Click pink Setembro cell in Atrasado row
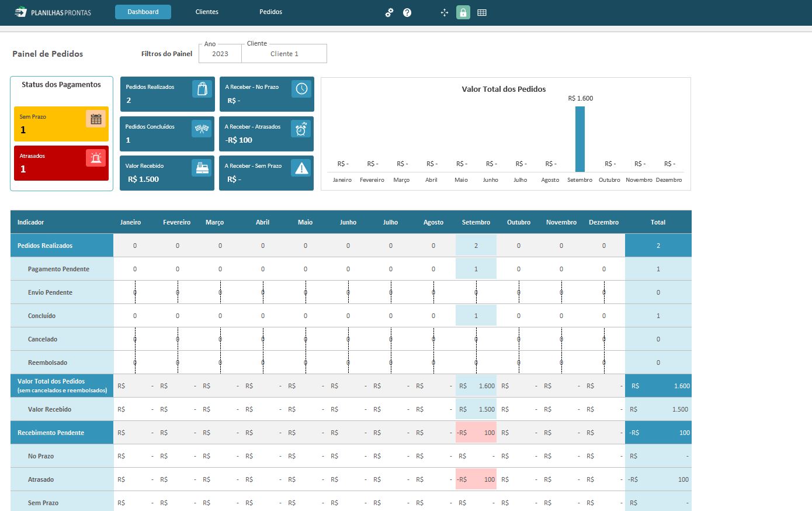The height and width of the screenshot is (511, 812). pyautogui.click(x=476, y=479)
